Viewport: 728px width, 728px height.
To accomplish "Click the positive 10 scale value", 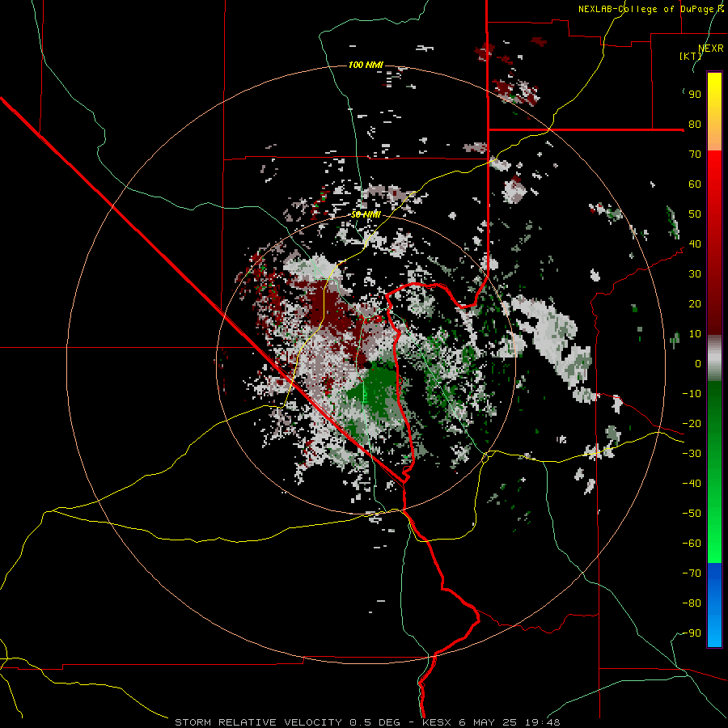I will click(x=695, y=334).
